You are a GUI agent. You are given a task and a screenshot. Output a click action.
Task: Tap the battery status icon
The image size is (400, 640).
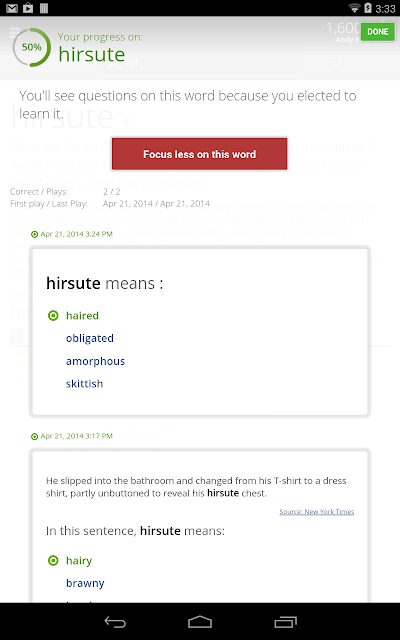pyautogui.click(x=368, y=8)
